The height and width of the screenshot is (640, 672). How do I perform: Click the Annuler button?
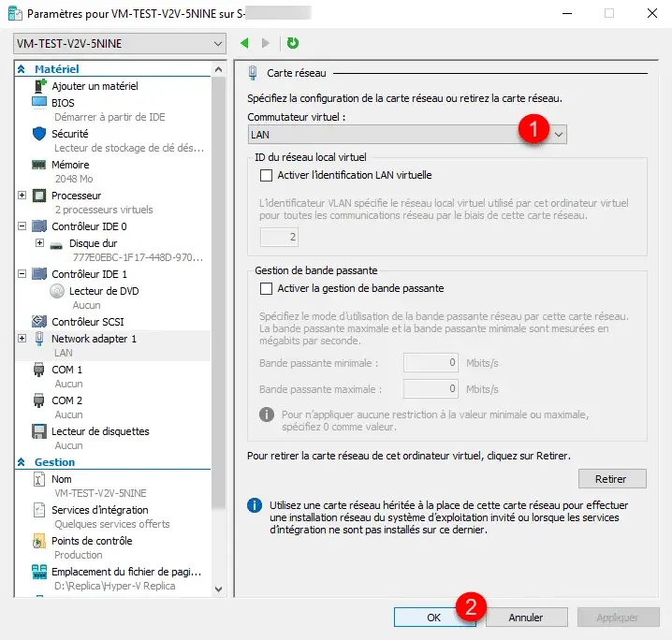[526, 618]
